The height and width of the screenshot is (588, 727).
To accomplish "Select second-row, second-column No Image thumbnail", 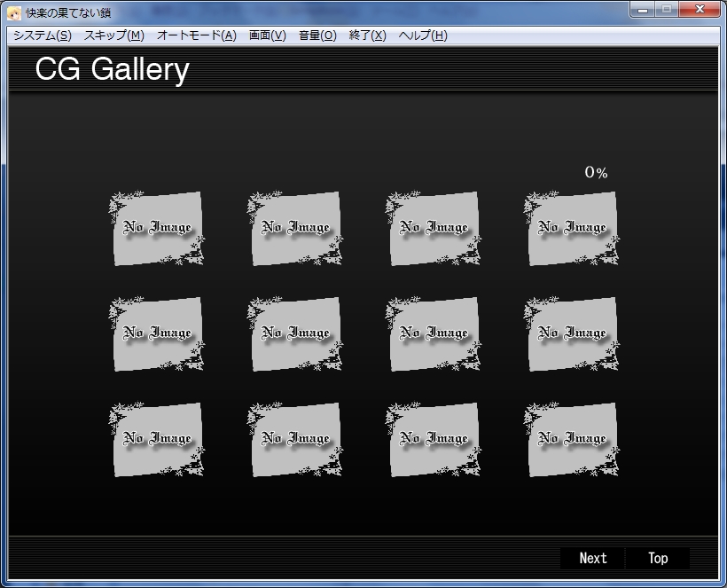I will [x=295, y=333].
